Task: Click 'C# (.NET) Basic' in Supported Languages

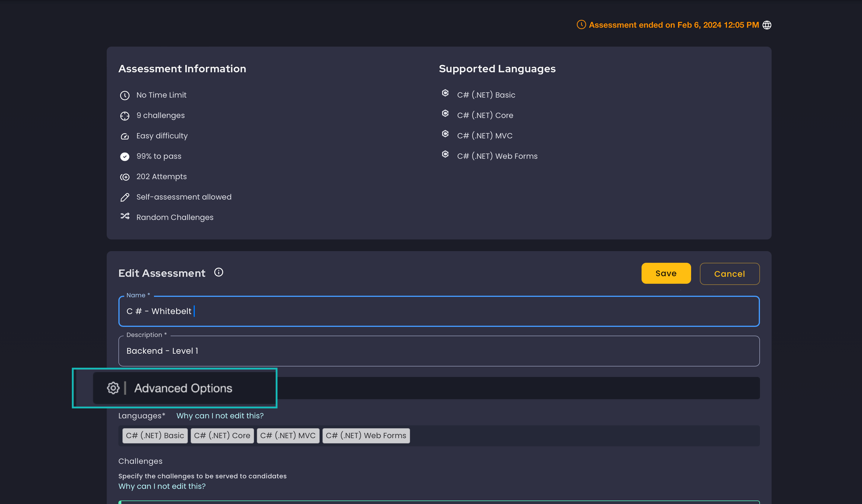Action: tap(486, 95)
